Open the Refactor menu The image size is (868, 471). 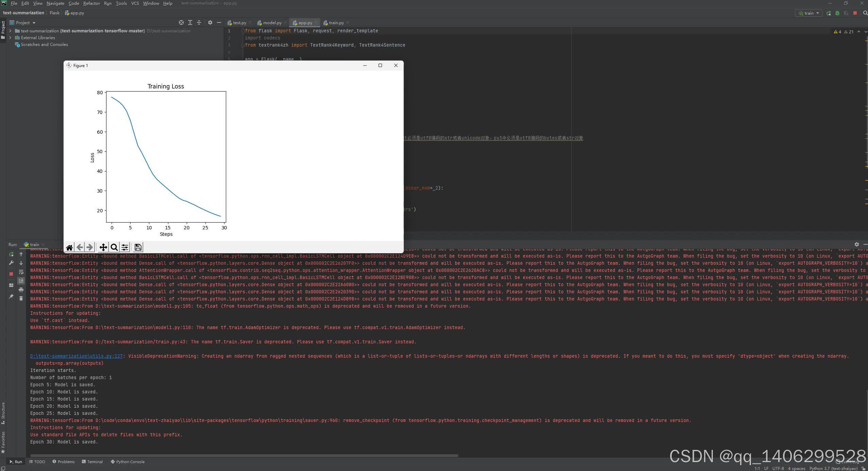pos(91,3)
